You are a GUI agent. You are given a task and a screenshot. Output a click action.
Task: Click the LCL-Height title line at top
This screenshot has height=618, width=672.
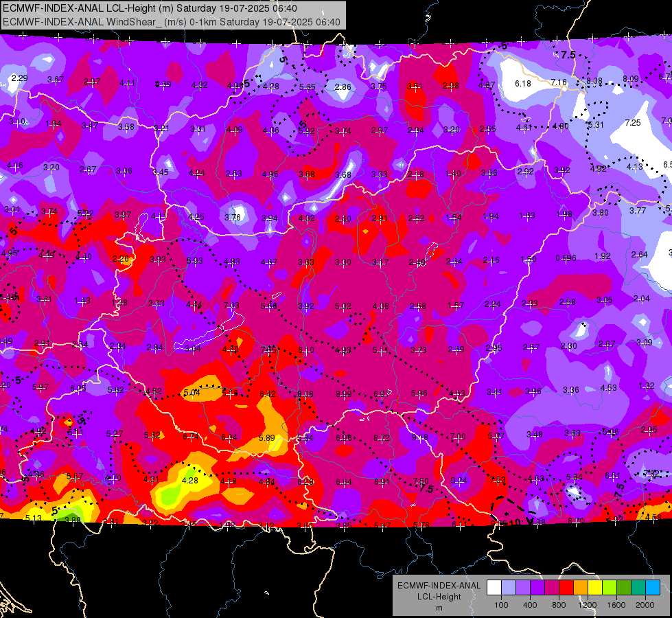150,8
